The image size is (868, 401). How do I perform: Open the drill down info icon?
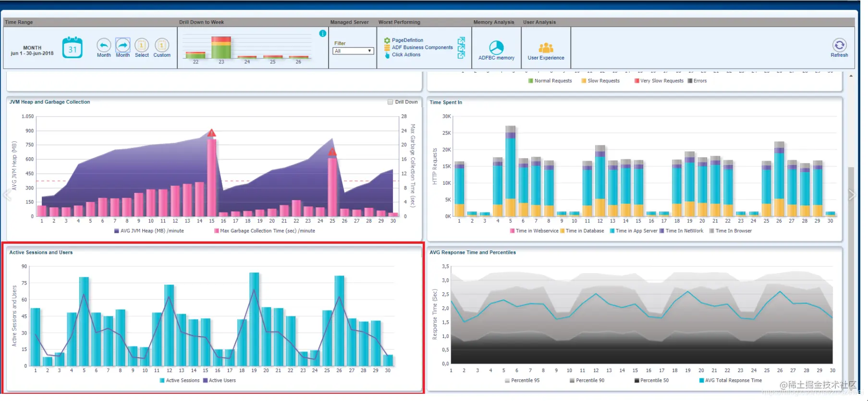click(323, 33)
